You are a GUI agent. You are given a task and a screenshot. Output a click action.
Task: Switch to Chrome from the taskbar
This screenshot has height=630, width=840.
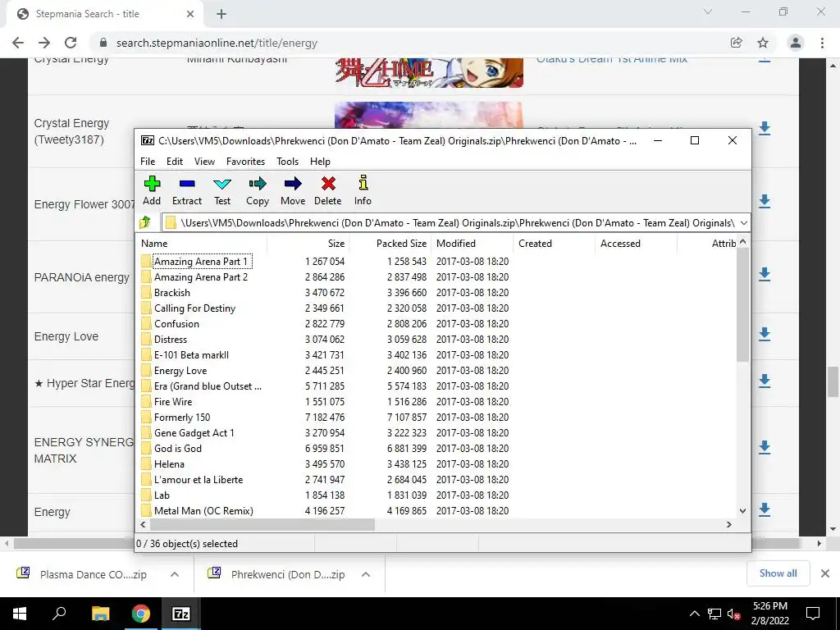point(141,614)
